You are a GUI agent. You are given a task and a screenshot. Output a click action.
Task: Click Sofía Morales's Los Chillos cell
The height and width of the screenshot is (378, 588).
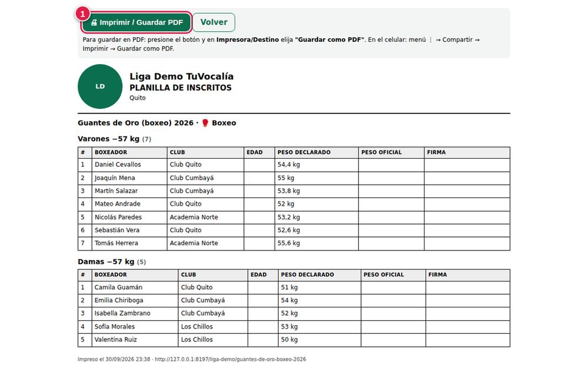(x=213, y=327)
